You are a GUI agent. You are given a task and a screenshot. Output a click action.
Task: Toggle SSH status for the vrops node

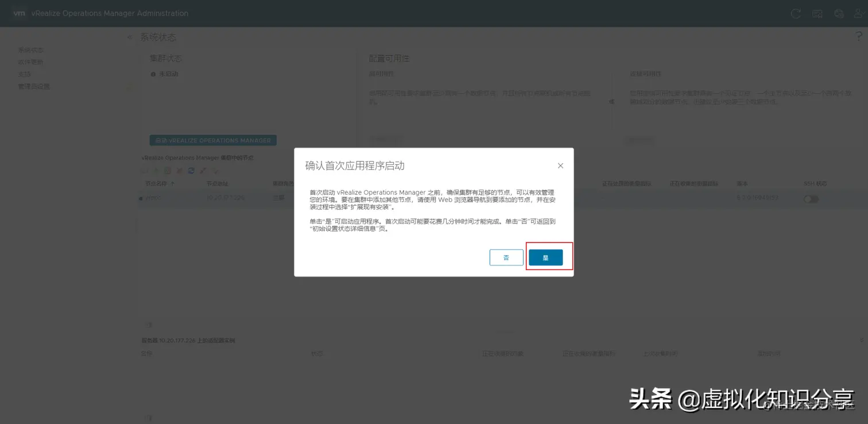(811, 198)
